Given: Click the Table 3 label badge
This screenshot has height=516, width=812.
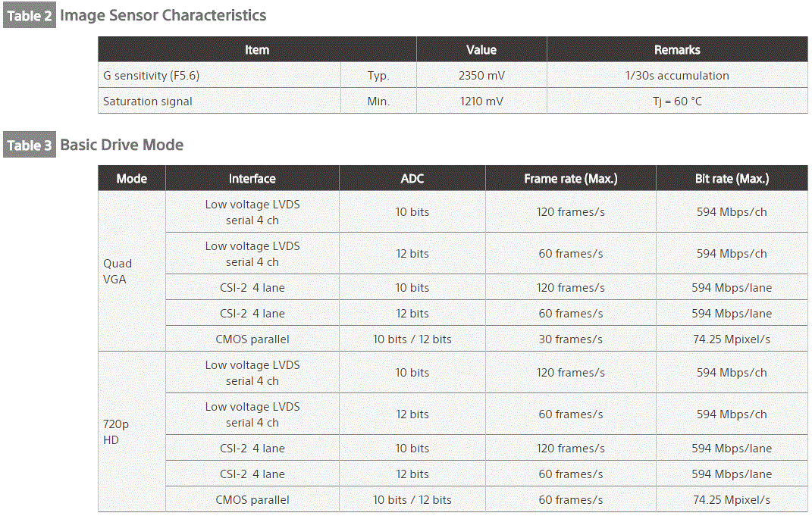Looking at the screenshot, I should click(x=30, y=145).
